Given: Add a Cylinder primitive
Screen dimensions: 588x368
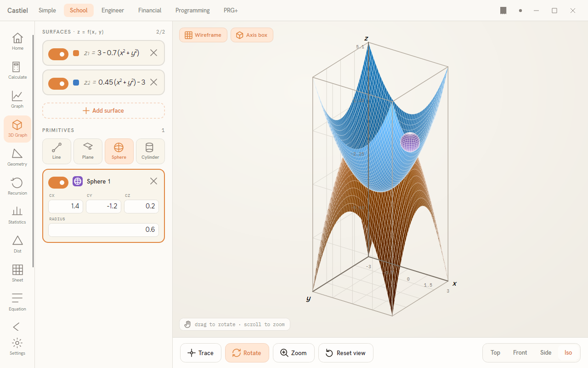Looking at the screenshot, I should [x=150, y=151].
